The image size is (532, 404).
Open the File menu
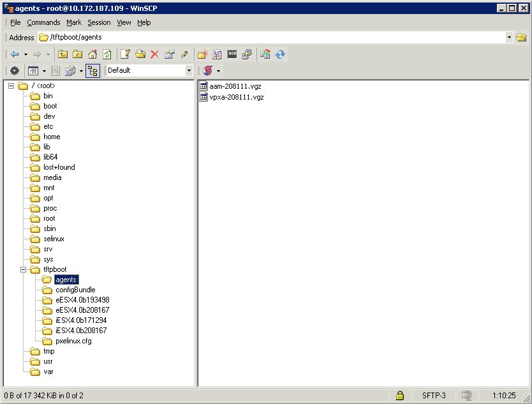click(15, 22)
